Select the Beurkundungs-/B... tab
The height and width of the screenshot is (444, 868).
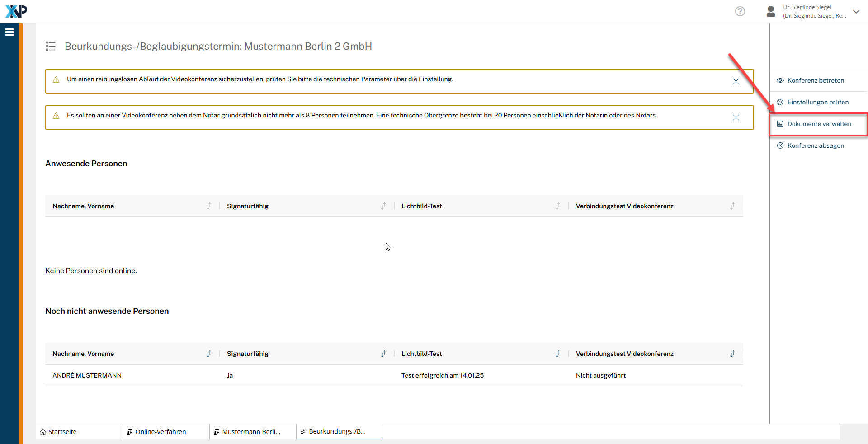(x=340, y=431)
